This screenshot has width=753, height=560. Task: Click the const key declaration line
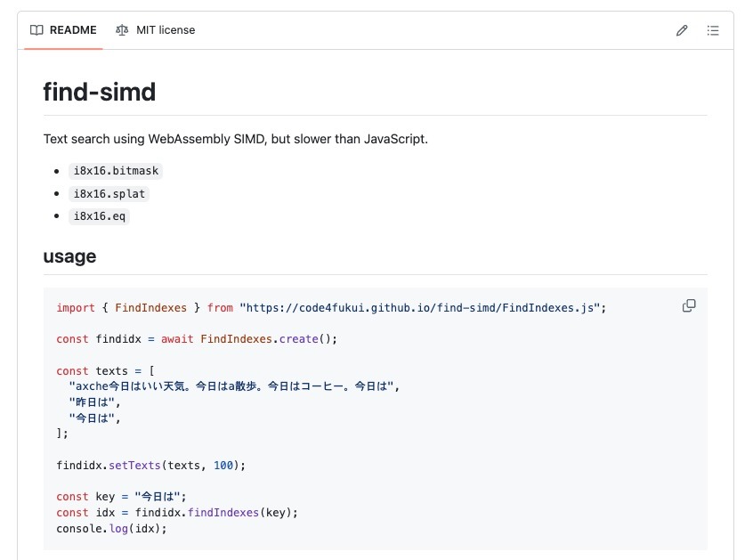(x=122, y=497)
